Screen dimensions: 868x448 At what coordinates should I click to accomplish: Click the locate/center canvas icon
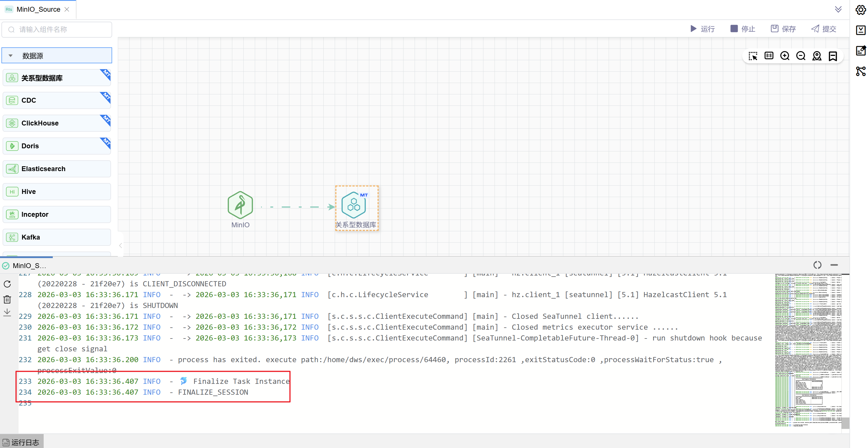pos(816,56)
